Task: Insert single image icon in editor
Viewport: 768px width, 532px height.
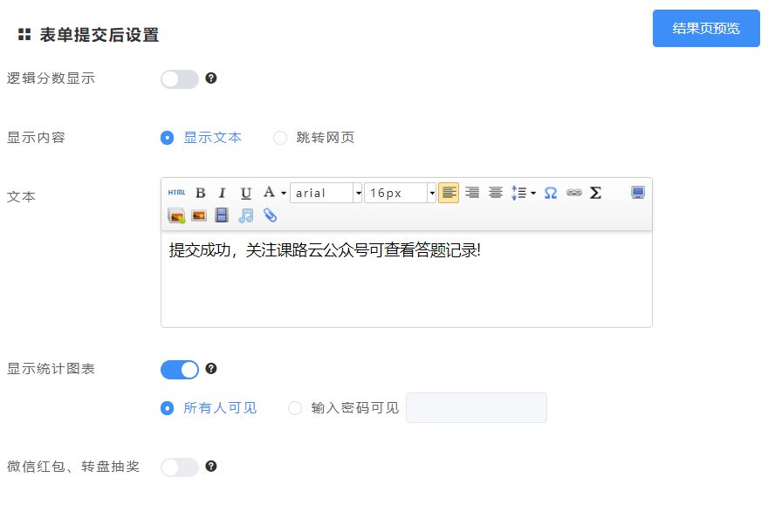Action: pos(199,215)
